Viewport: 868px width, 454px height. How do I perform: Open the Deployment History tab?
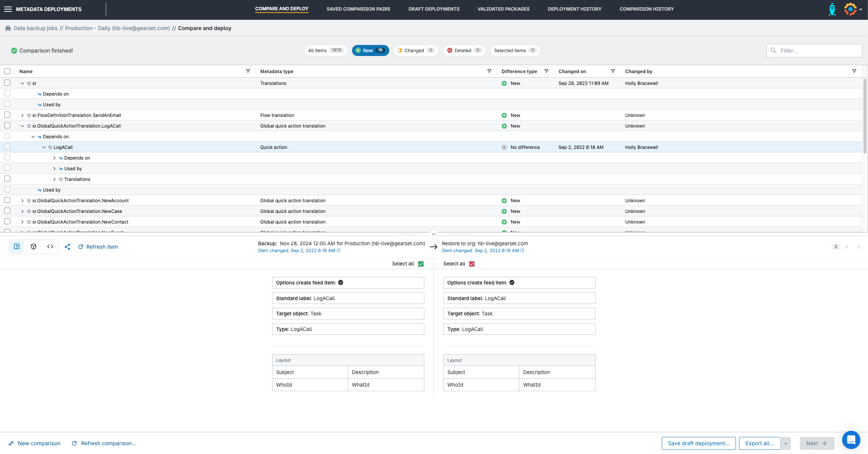(x=574, y=9)
